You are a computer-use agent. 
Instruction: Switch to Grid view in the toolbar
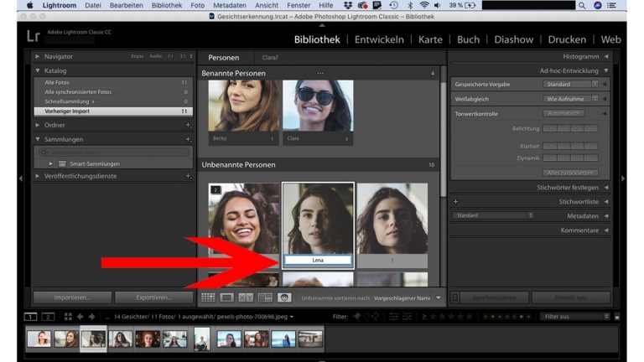tap(208, 297)
